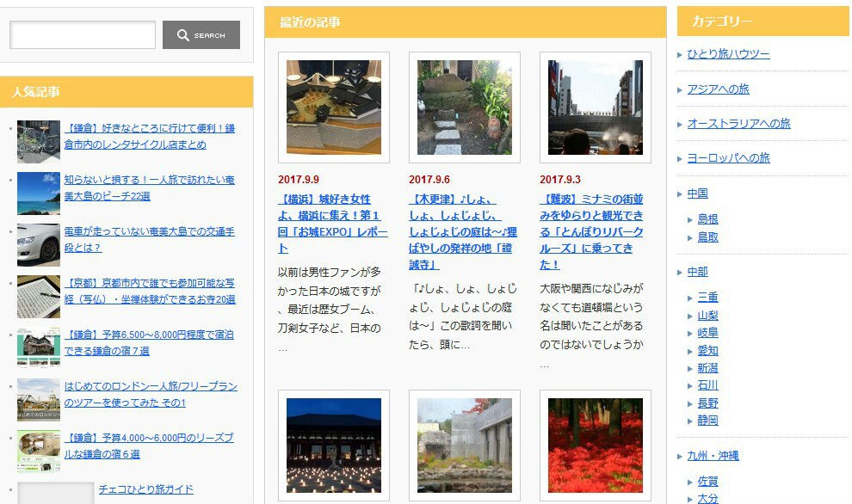The height and width of the screenshot is (504, 852).
Task: Open the チェコひとり旅ガイド link
Action: click(145, 489)
